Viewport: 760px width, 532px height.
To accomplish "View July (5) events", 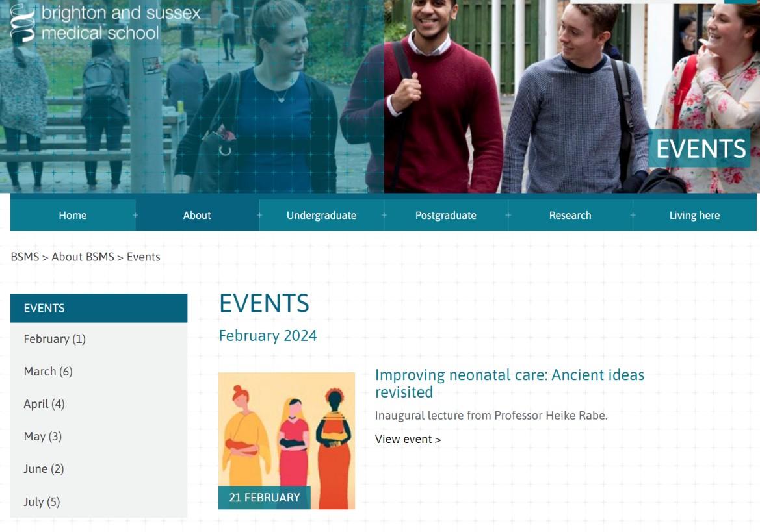I will (99, 501).
